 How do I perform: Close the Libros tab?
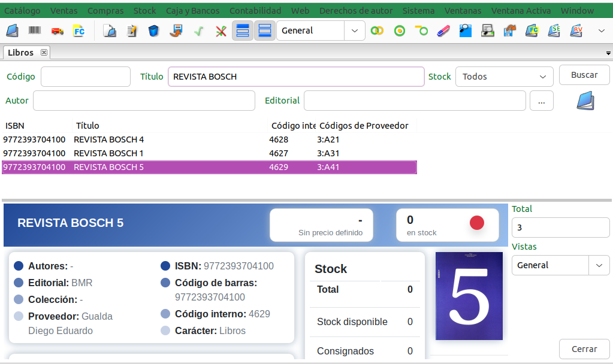pos(44,52)
